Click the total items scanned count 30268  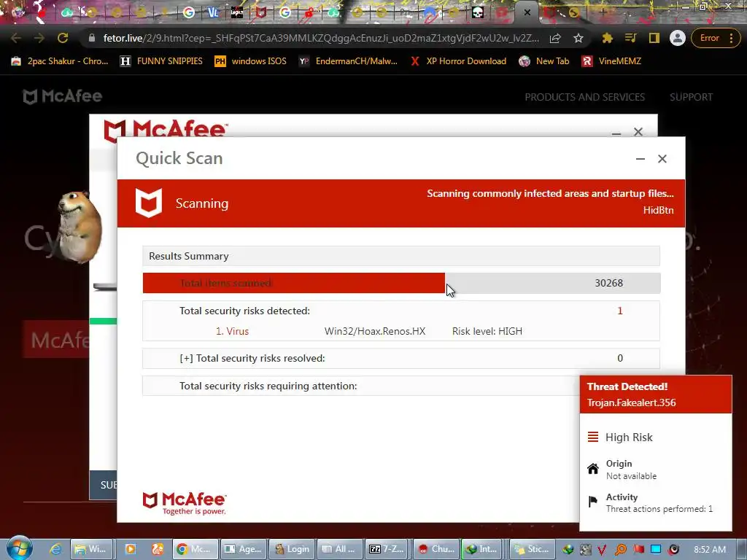pos(609,283)
